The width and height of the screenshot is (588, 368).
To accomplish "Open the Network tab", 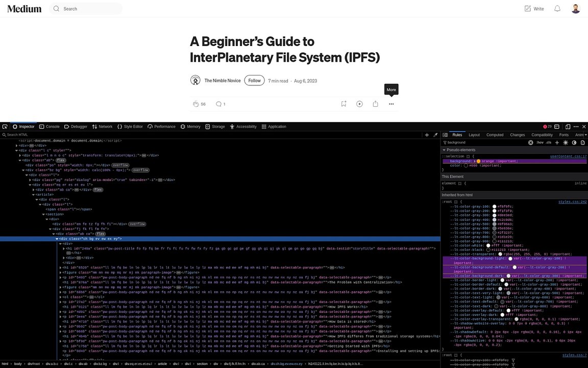I will pos(103,127).
